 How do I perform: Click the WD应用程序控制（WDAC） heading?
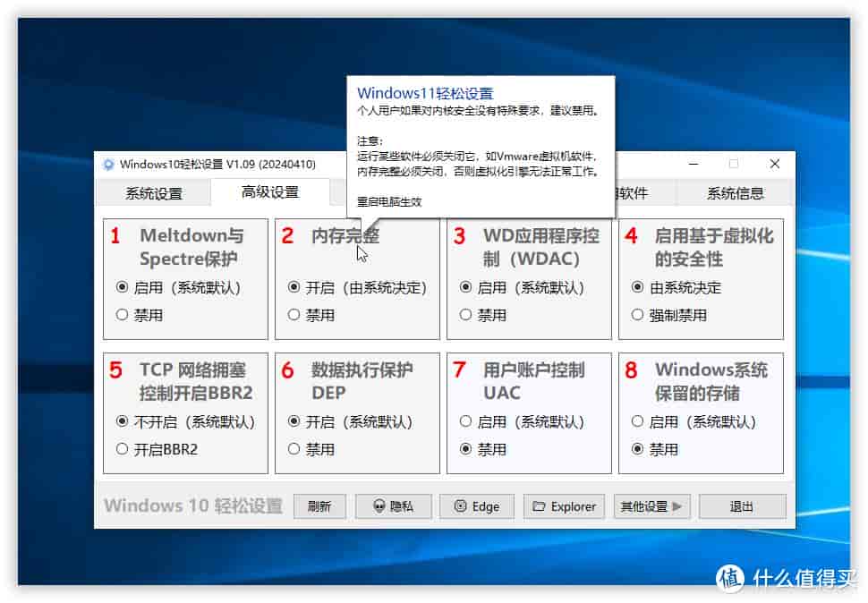(x=540, y=247)
